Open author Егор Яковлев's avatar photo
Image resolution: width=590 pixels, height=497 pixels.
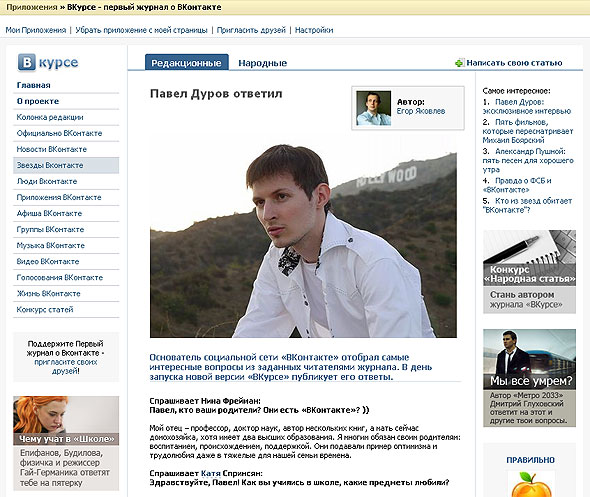click(x=374, y=108)
